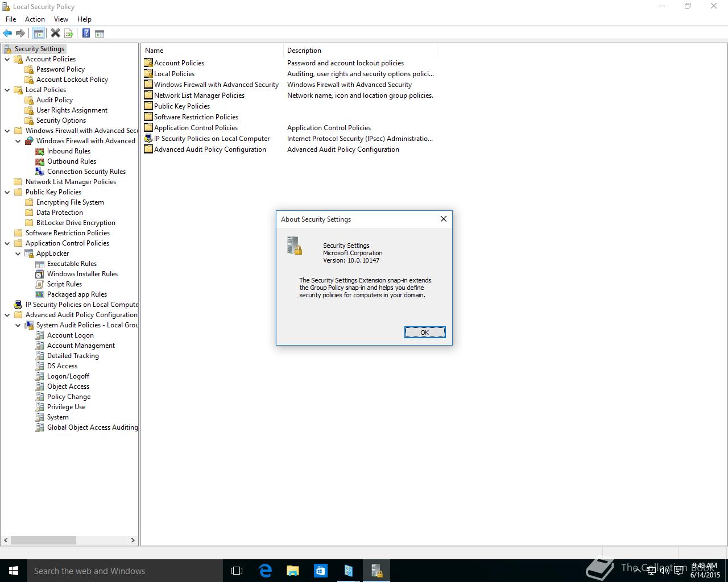Collapse the Advanced Audit Policy Configuration node
Image resolution: width=728 pixels, height=582 pixels.
pos(7,315)
